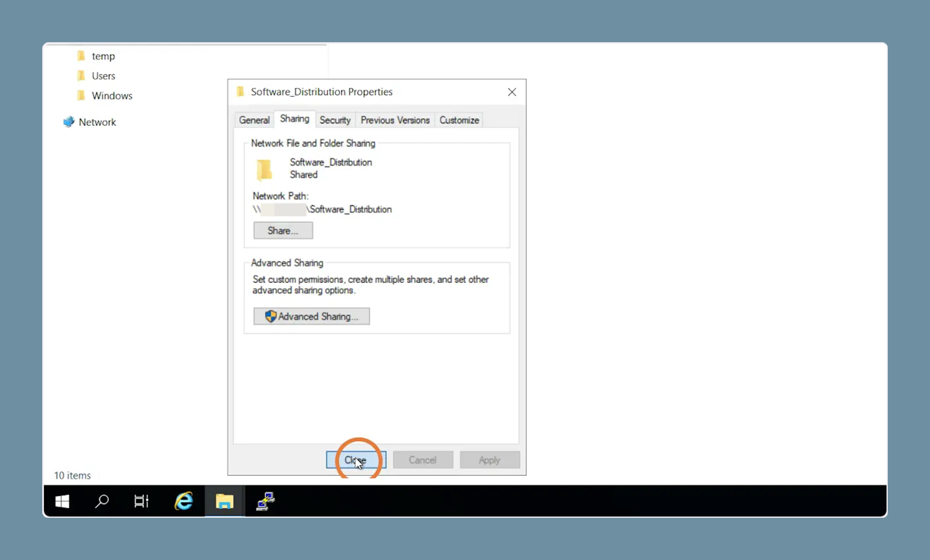Click the Apply button in Properties dialog
This screenshot has height=560, width=930.
coord(490,460)
